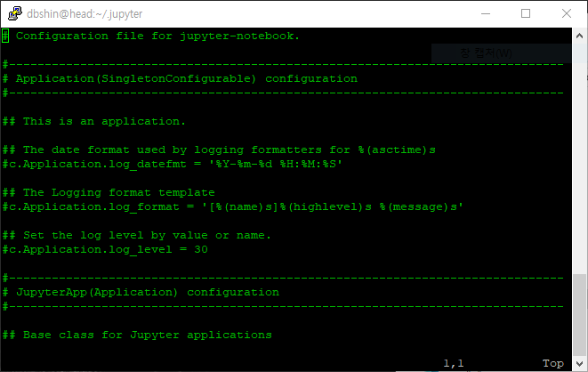Image resolution: width=588 pixels, height=372 pixels.
Task: Click the vertical scrollbar thumb
Action: [579, 314]
